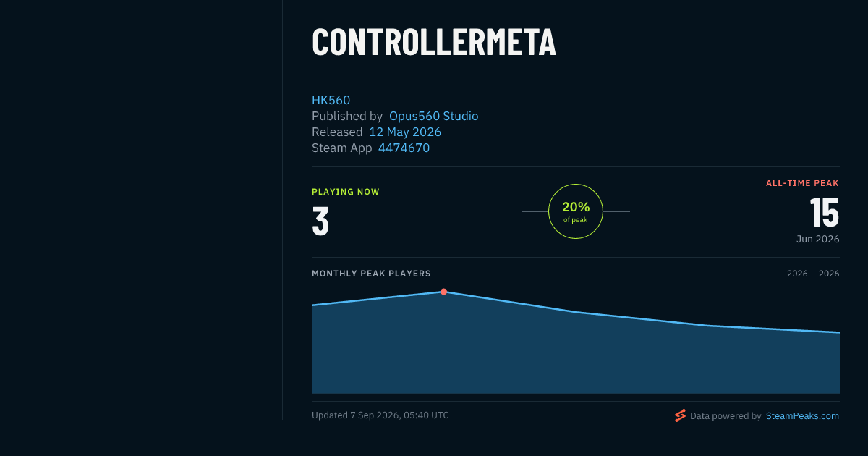The image size is (868, 456).
Task: Click the Jun 2026 peak date label
Action: pyautogui.click(x=817, y=239)
